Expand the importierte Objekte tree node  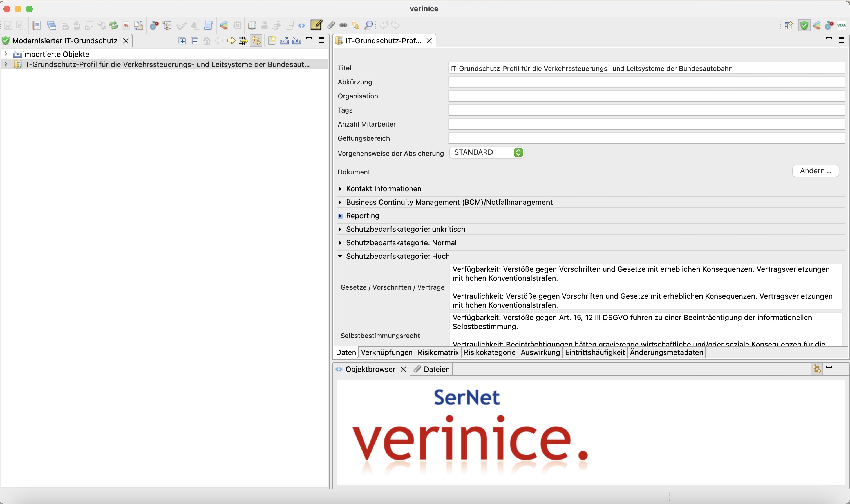tap(6, 54)
